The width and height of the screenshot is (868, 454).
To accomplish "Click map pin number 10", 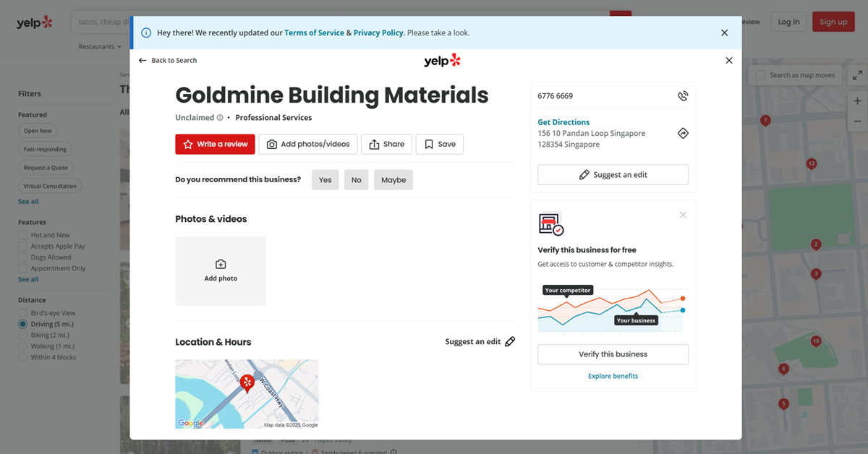I will tap(816, 341).
